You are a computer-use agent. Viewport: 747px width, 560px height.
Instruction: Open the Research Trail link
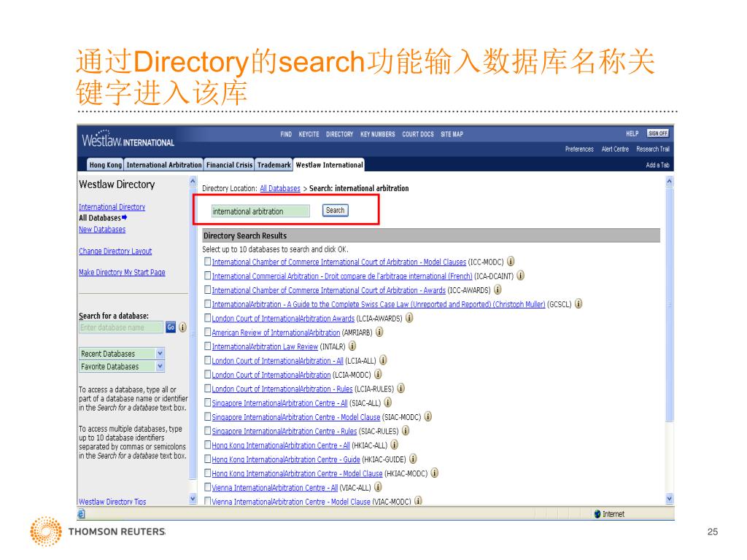[653, 149]
